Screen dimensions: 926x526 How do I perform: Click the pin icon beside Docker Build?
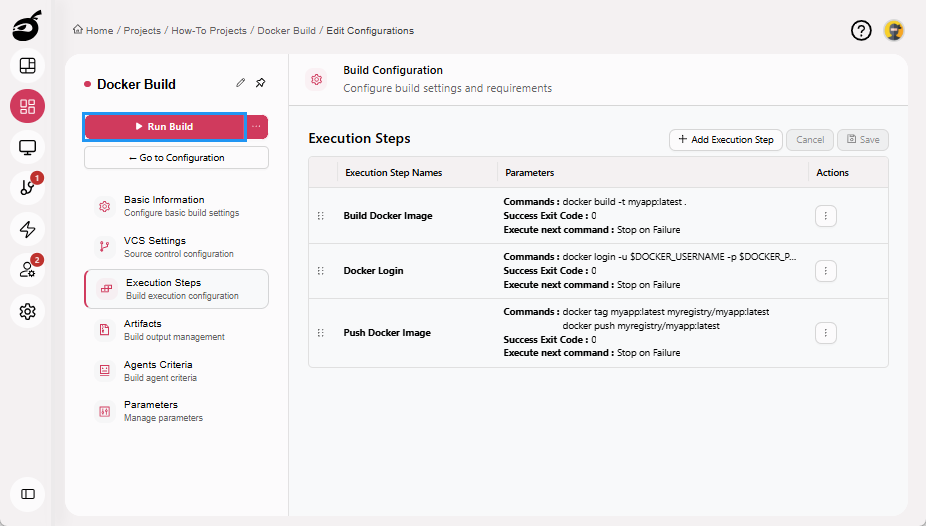tap(260, 83)
